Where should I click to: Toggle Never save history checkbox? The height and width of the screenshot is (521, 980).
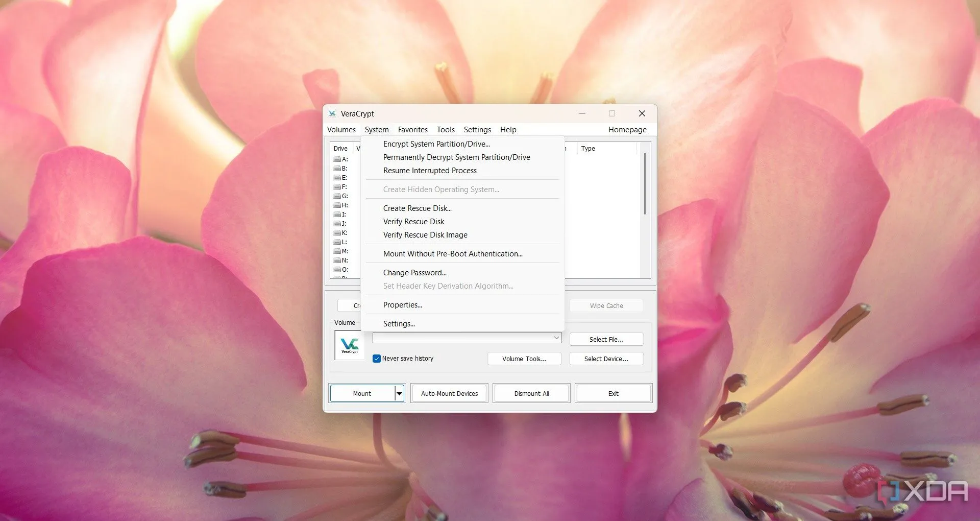pyautogui.click(x=377, y=359)
